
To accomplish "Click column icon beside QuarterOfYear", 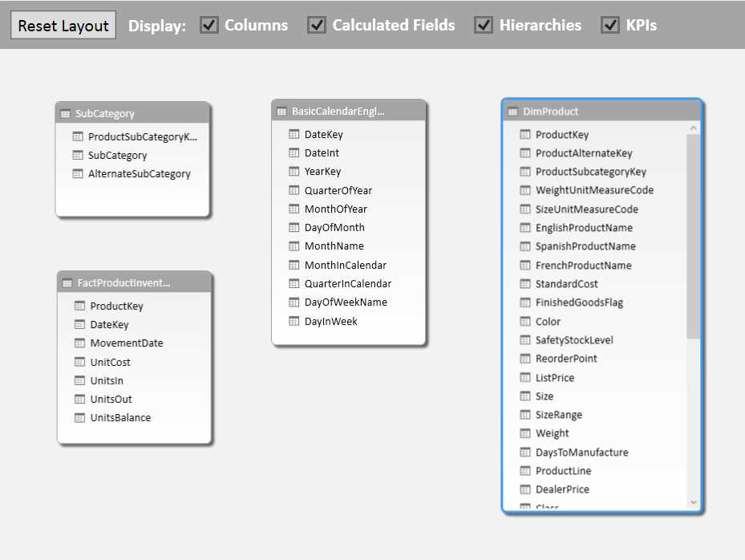I will pos(294,190).
